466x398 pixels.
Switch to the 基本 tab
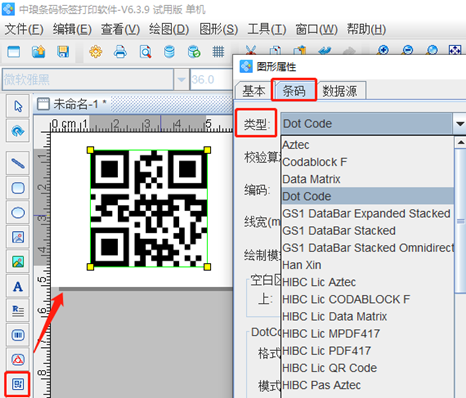pos(254,91)
